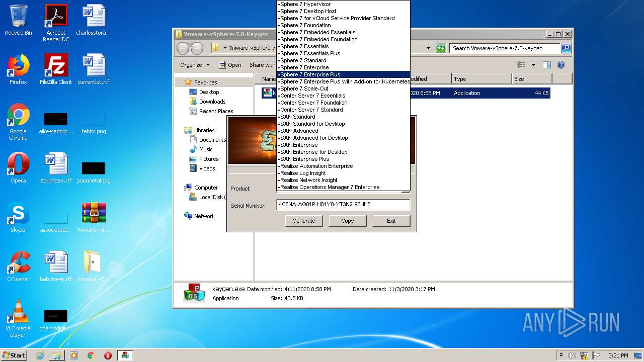Expand the address bar history dropdown
This screenshot has height=362, width=644.
click(x=428, y=48)
